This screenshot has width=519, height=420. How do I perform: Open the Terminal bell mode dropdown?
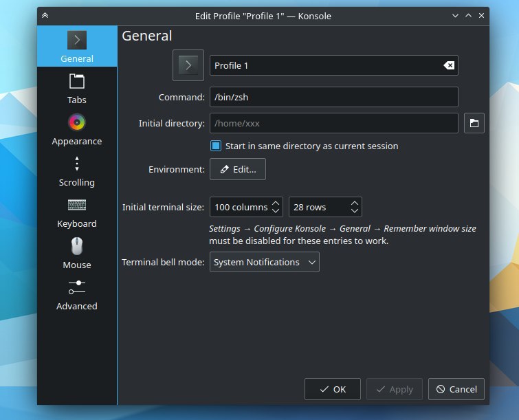tap(265, 262)
